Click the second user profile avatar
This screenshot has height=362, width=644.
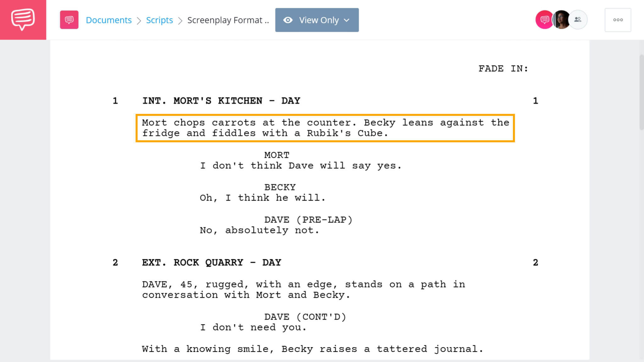click(560, 19)
